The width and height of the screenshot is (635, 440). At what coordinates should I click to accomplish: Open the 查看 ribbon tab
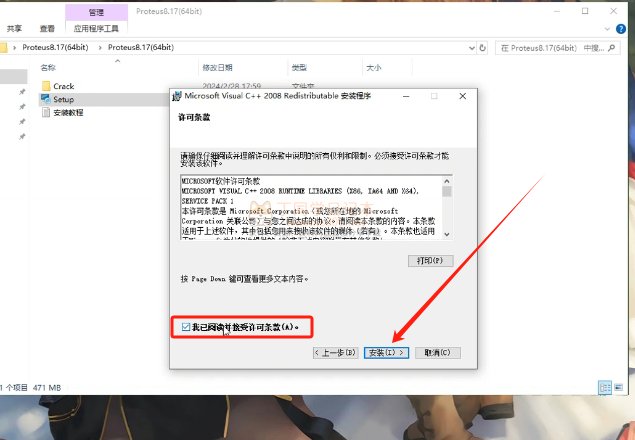47,28
